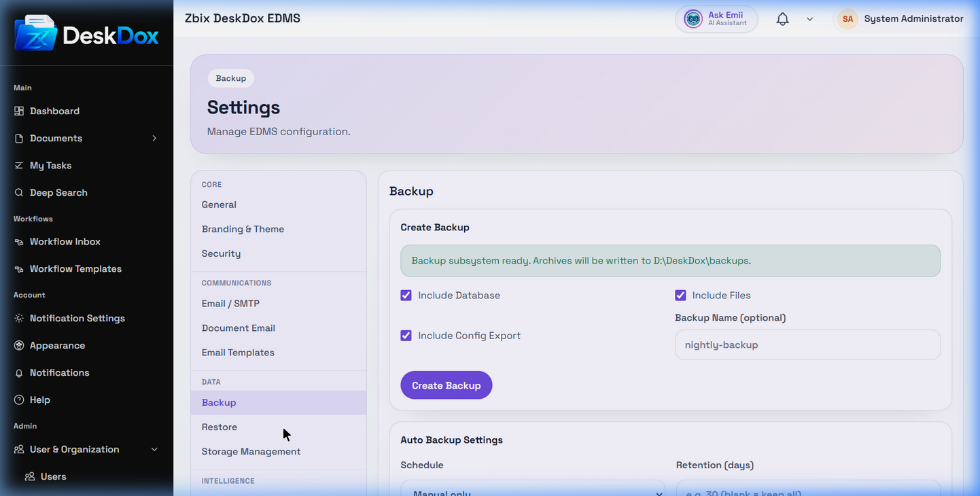Viewport: 980px width, 496px height.
Task: Click the Users icon in Admin submenu
Action: tap(30, 476)
